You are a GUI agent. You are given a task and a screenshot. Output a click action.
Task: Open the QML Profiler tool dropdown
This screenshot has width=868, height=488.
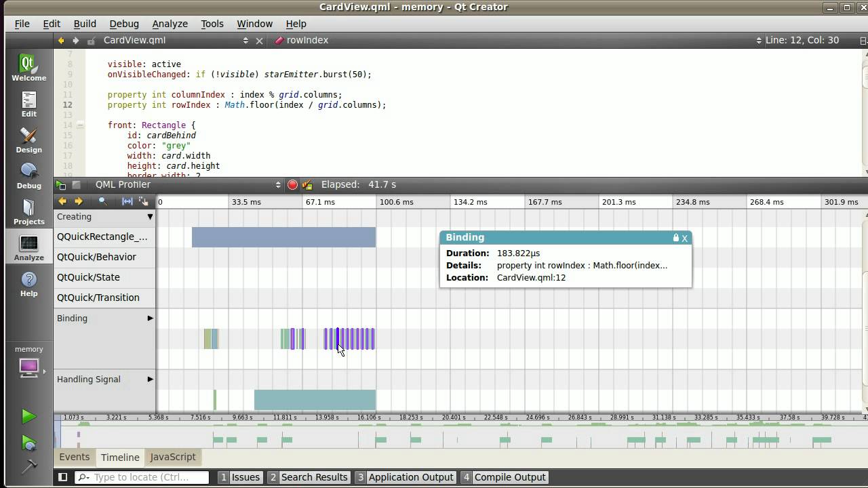pyautogui.click(x=187, y=184)
